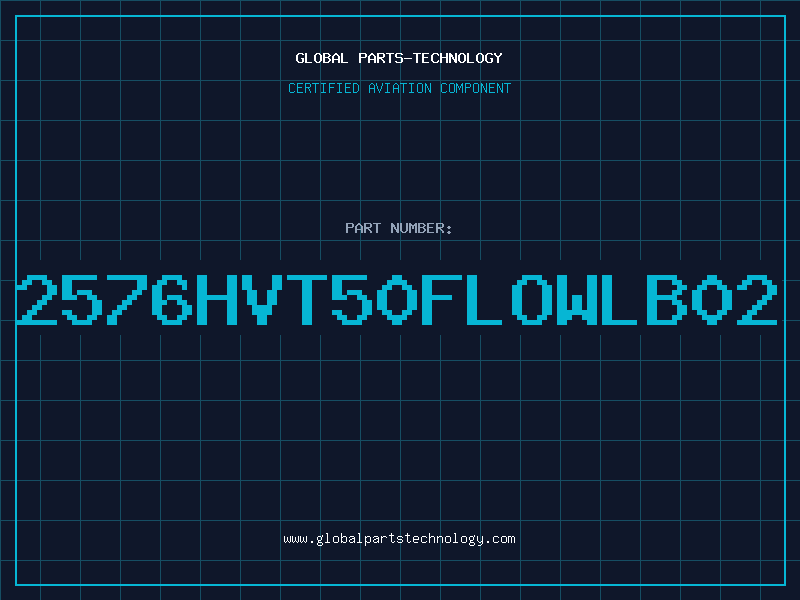
Task: Select the part number 2576HVT50FLOWLB02
Action: point(397,299)
